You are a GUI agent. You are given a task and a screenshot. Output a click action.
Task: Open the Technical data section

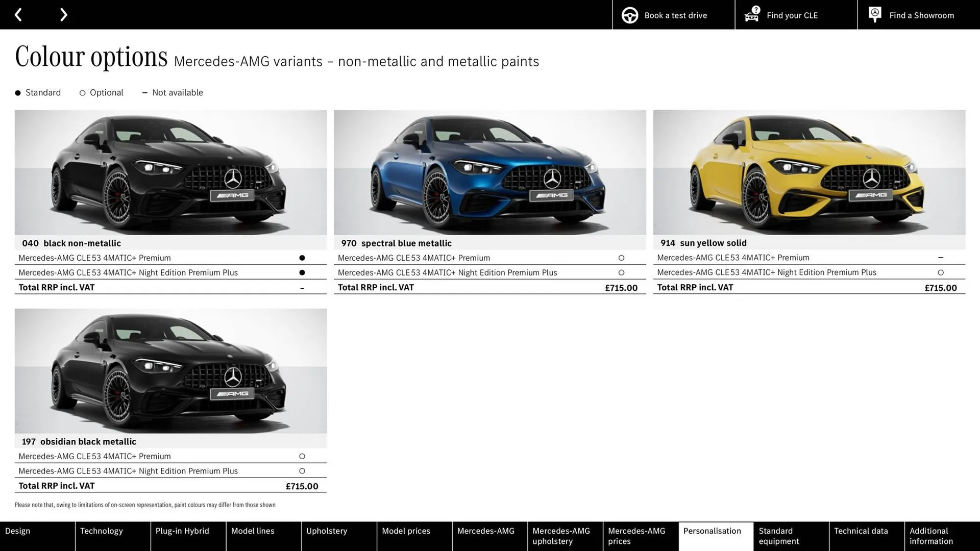[861, 531]
